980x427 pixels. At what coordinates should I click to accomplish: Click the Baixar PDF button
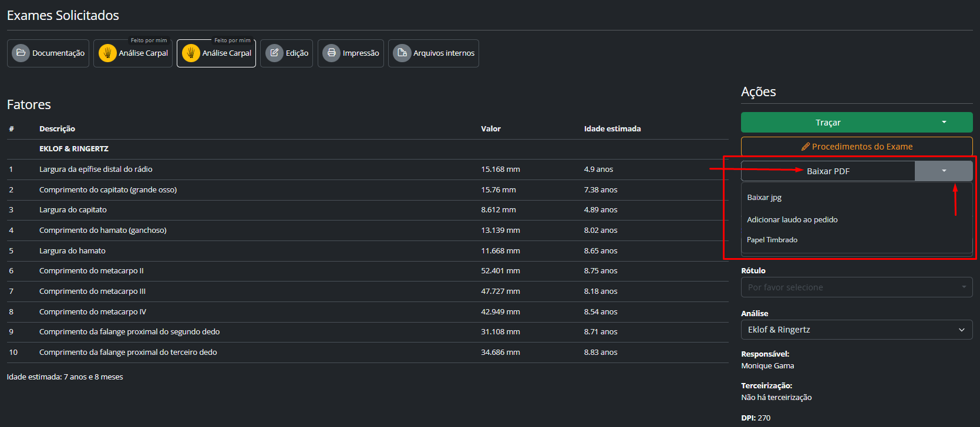[x=828, y=171]
